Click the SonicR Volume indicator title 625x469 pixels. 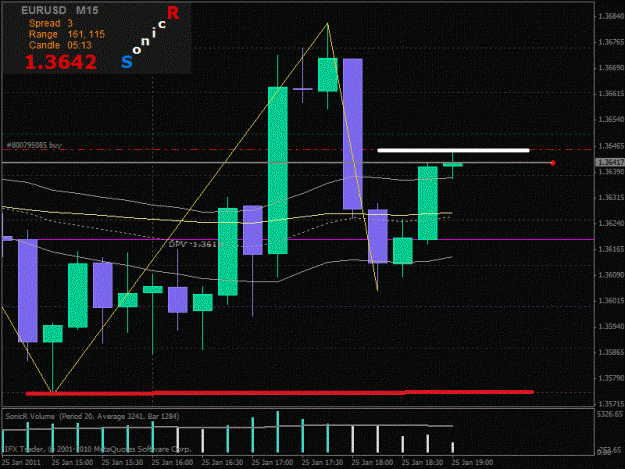(x=92, y=416)
